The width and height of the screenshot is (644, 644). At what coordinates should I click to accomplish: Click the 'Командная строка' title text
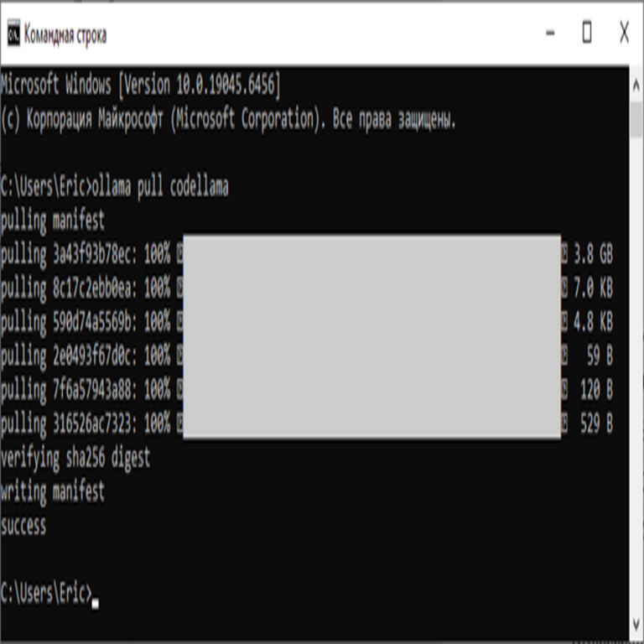pyautogui.click(x=65, y=35)
